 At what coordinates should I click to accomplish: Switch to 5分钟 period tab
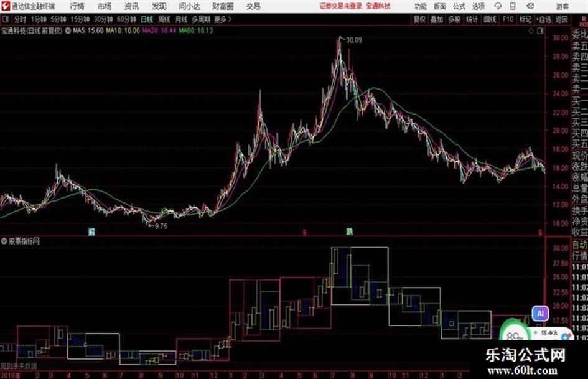(x=58, y=19)
